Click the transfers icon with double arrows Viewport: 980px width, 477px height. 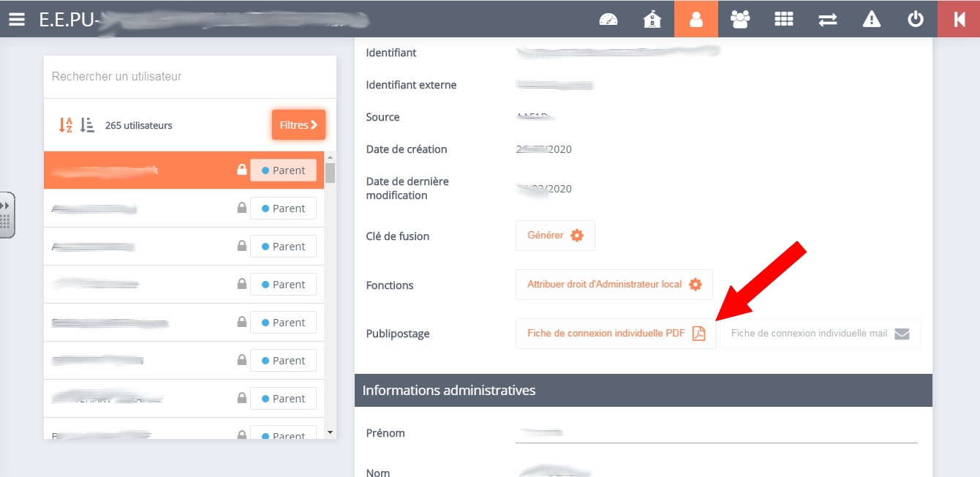click(827, 19)
